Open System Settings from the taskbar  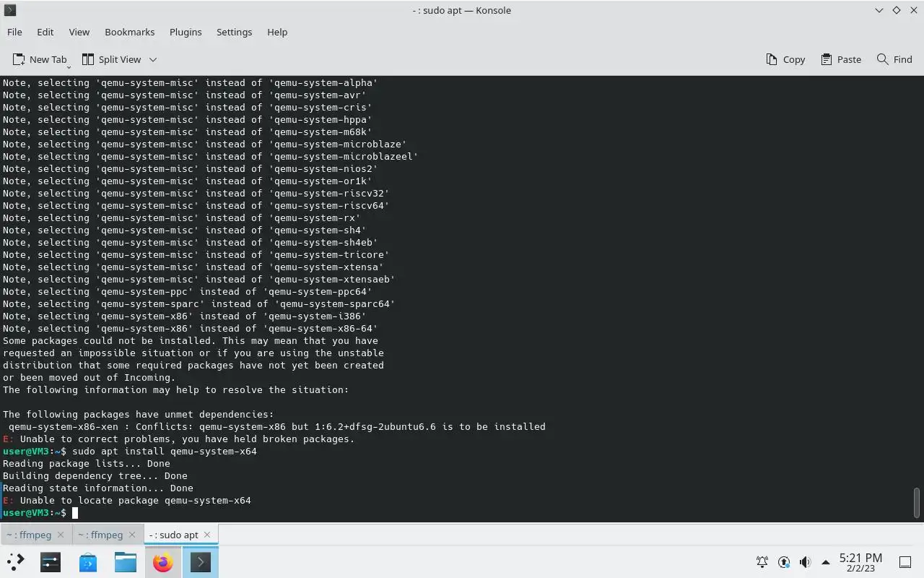point(51,561)
